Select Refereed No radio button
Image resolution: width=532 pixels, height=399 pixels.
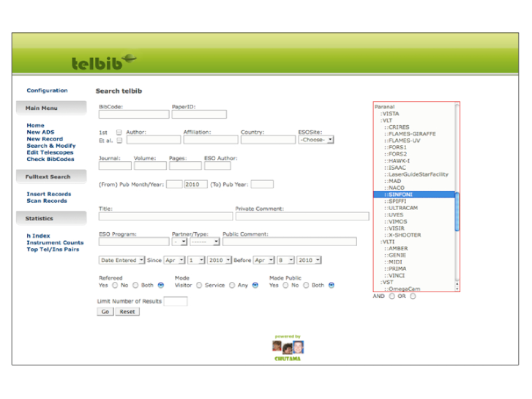tap(135, 286)
